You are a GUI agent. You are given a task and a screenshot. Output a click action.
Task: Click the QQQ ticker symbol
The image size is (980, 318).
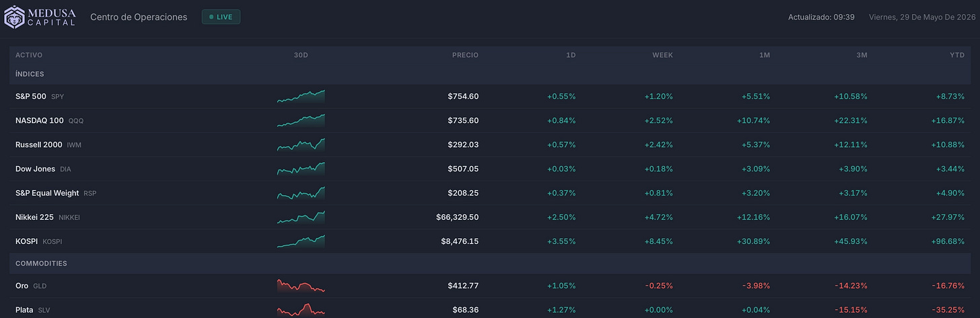tap(76, 121)
